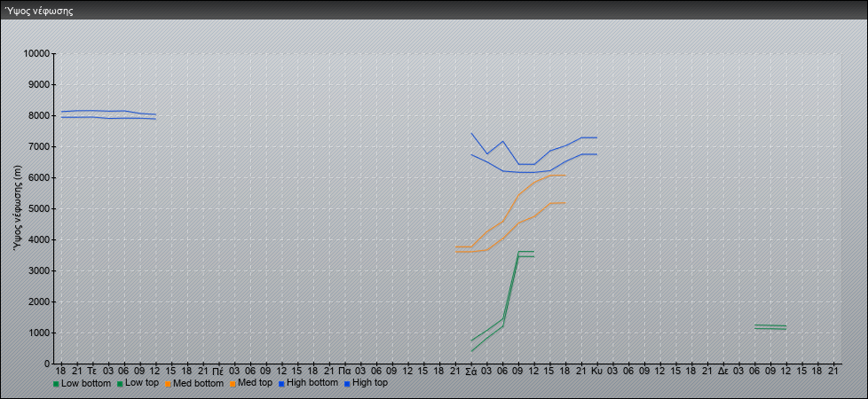Screen dimensions: 868x399
Task: Click the 10000 value on the y-axis
Action: [36, 54]
